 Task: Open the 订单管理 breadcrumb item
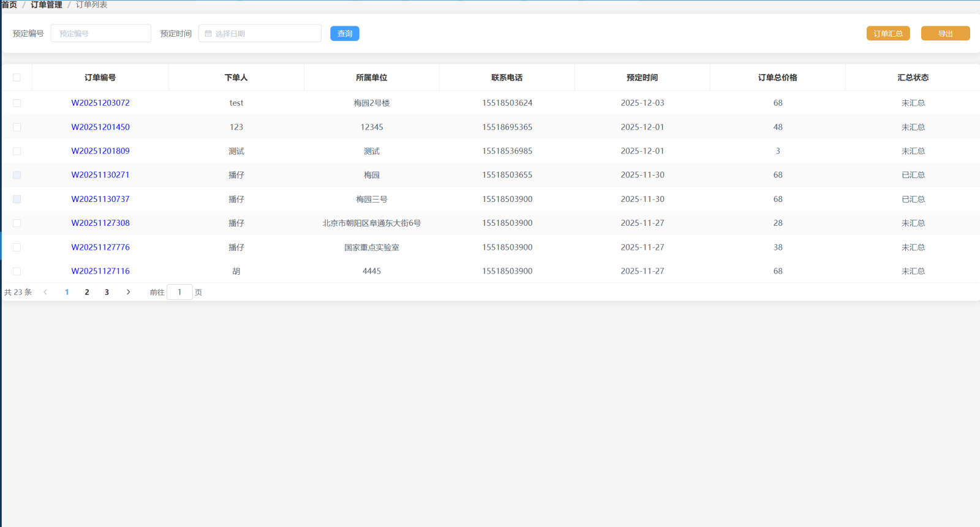pos(47,5)
